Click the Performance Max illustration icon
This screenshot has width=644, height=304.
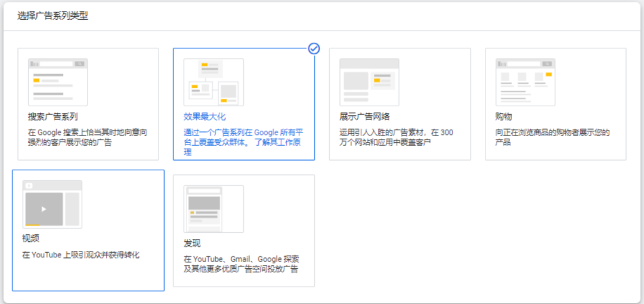(213, 82)
